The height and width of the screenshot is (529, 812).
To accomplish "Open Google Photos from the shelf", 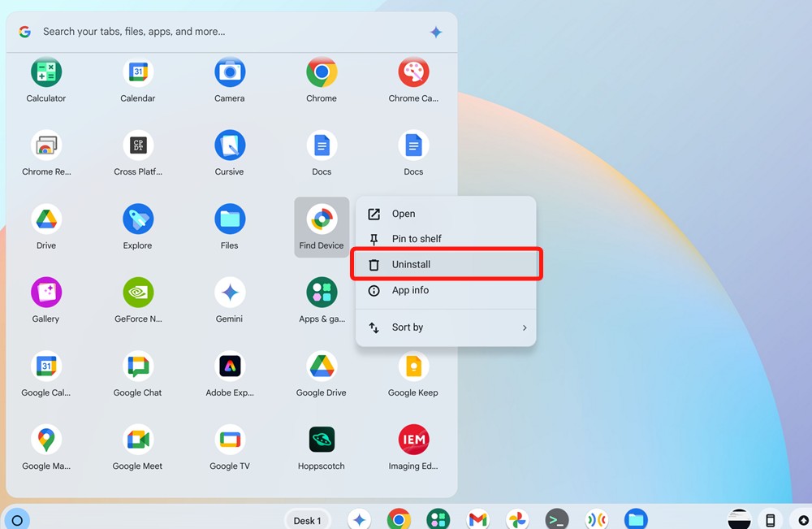I will pos(517,519).
